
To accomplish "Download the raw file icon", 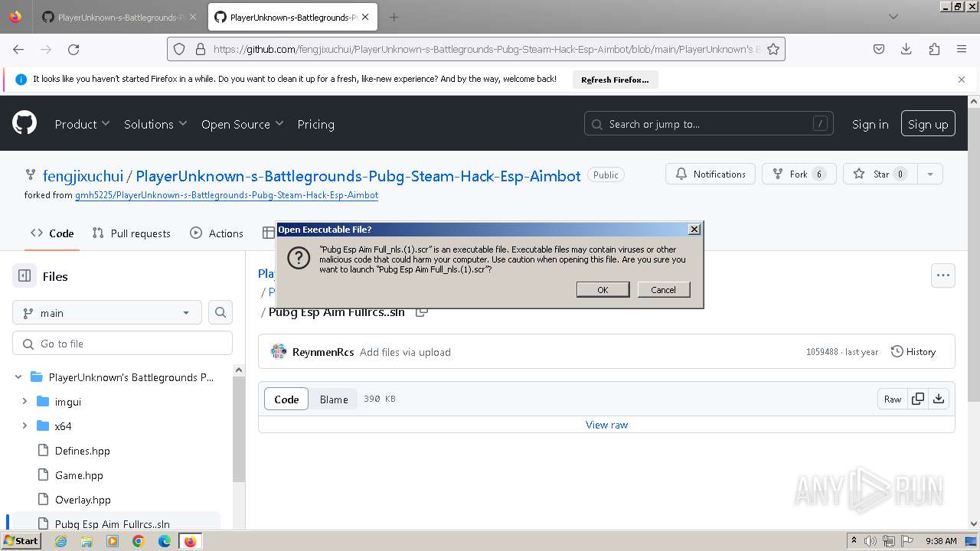I will pyautogui.click(x=939, y=399).
